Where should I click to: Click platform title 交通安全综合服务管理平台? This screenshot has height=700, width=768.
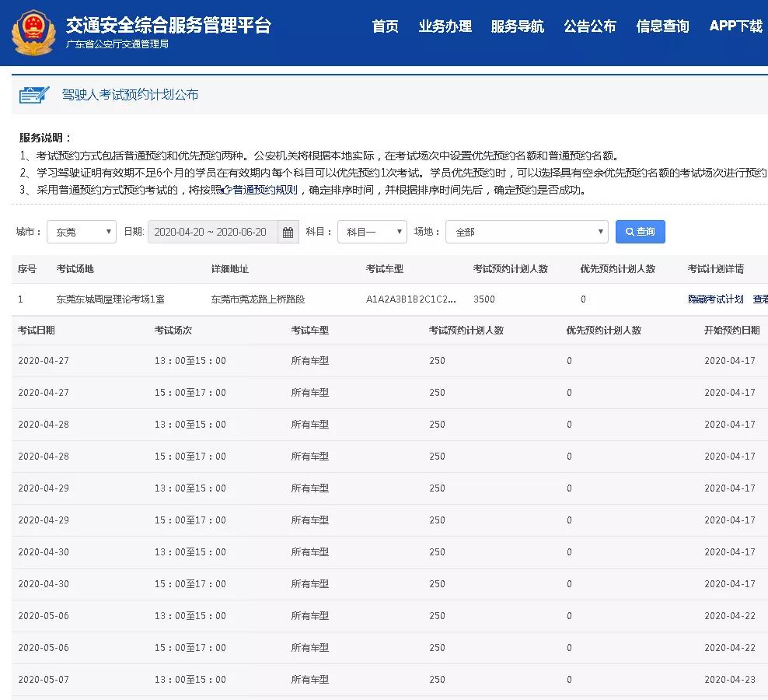click(x=168, y=25)
